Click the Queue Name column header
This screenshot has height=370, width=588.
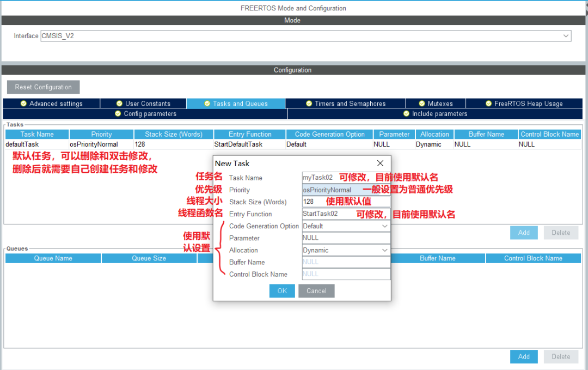click(x=53, y=258)
